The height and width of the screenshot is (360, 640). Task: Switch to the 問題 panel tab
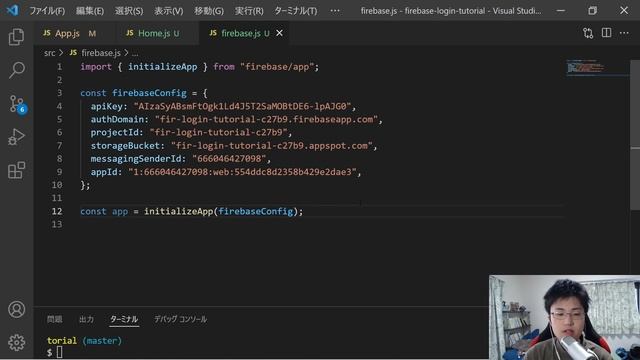pyautogui.click(x=54, y=319)
